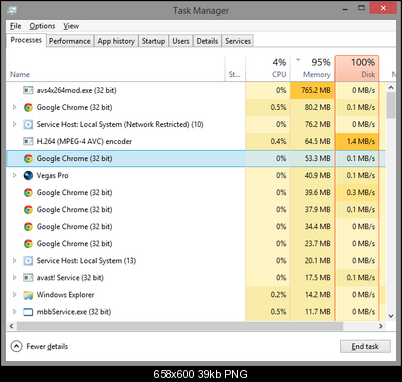Click the horizontal scrollbar right arrow
Screen dimensions: 402x382
[381, 326]
